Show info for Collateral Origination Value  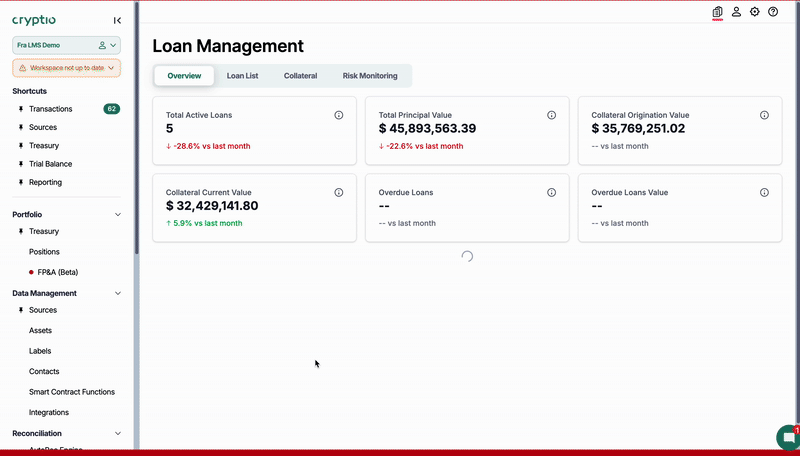click(x=764, y=115)
